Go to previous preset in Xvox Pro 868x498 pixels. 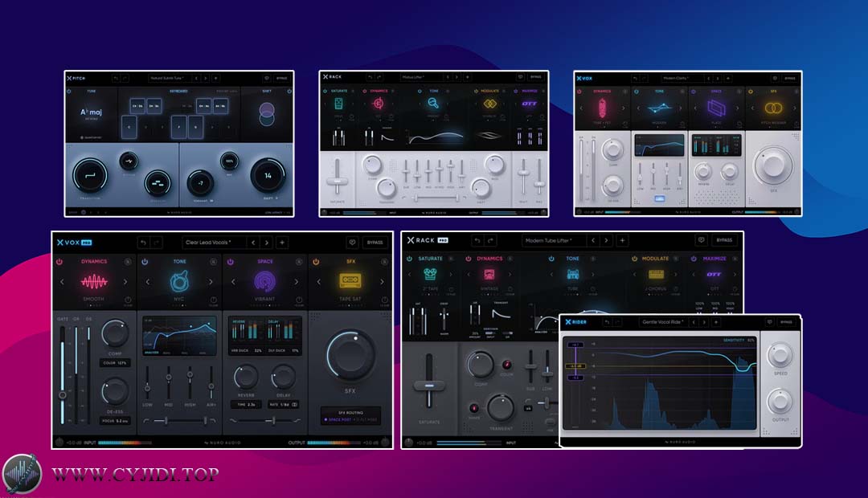[x=253, y=243]
